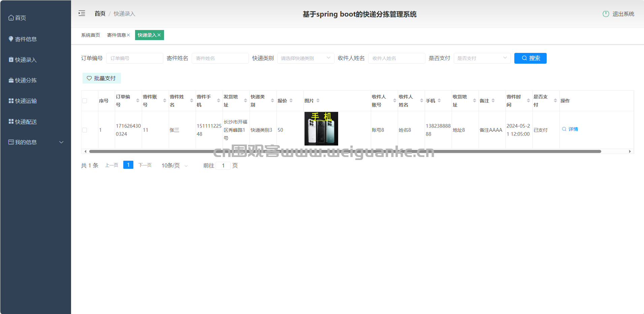
Task: Check the row 1 selection checkbox
Action: pos(85,130)
